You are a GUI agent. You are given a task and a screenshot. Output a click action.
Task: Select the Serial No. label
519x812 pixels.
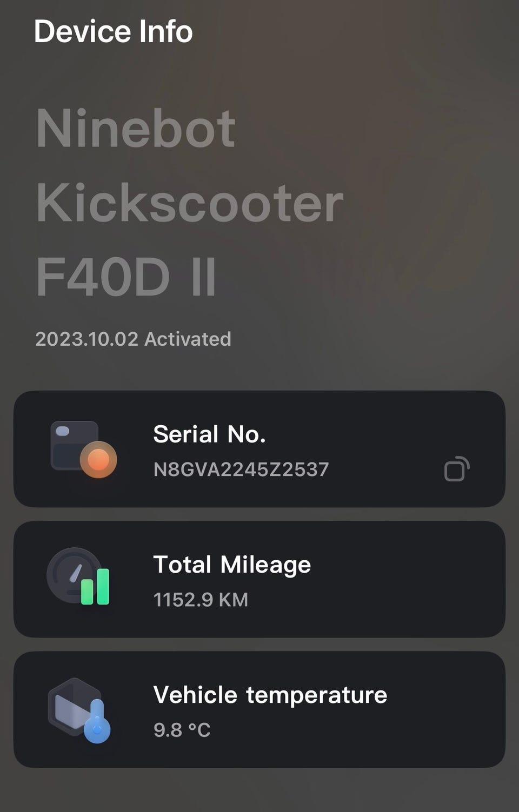(209, 434)
